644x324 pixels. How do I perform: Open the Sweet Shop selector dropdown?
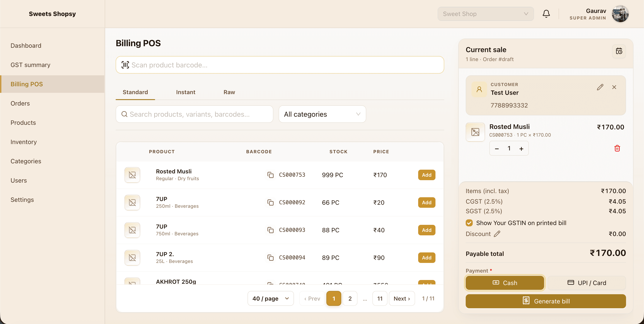[485, 14]
